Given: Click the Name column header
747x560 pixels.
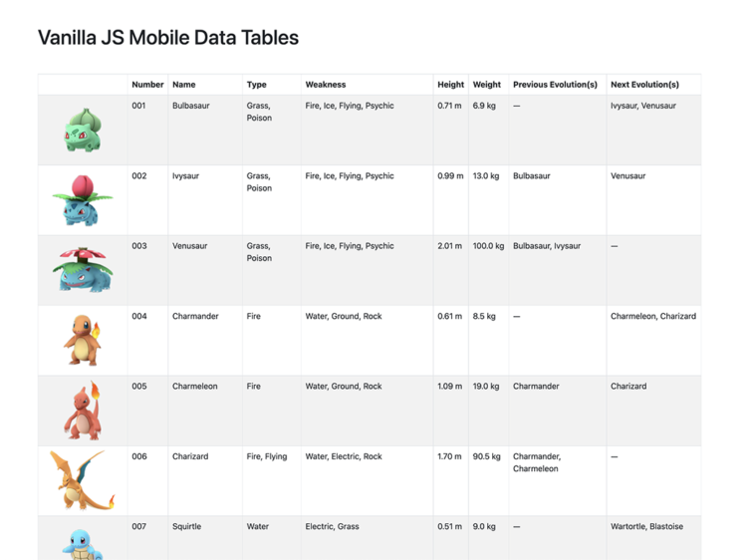Looking at the screenshot, I should (x=184, y=85).
